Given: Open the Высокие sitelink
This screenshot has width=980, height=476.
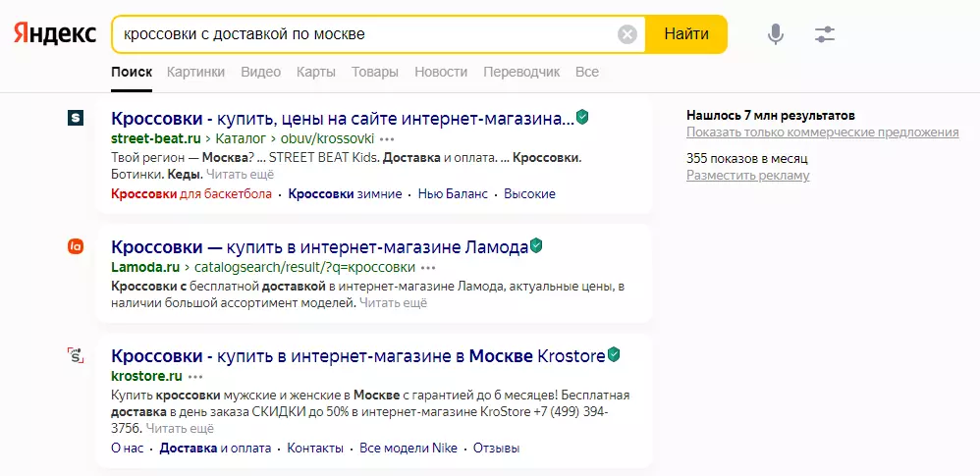Looking at the screenshot, I should pos(529,193).
